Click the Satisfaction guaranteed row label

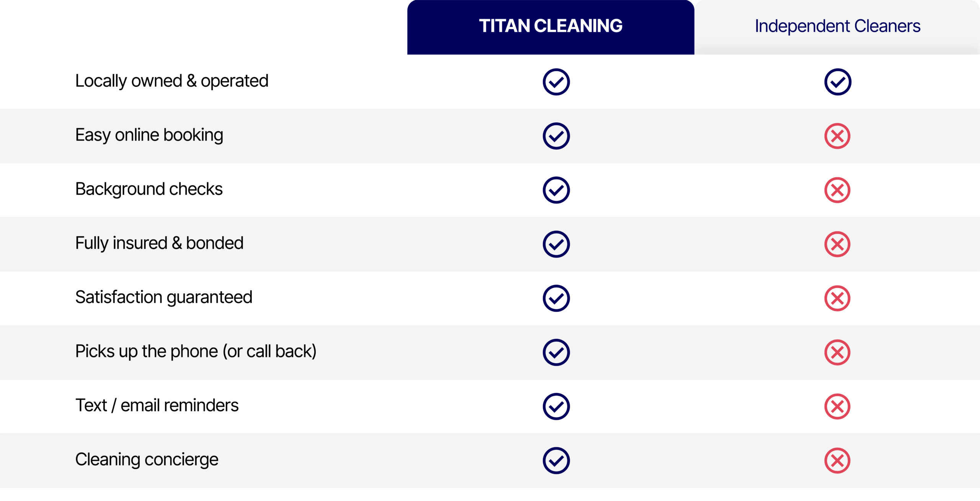click(x=164, y=297)
